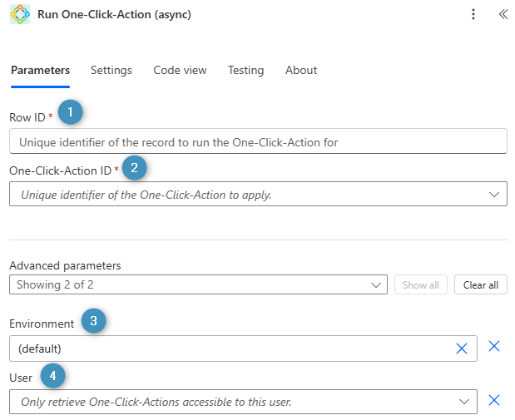Viewport: 515px width, 420px height.
Task: Select numbered badge 3 next to Environment
Action: pyautogui.click(x=93, y=322)
